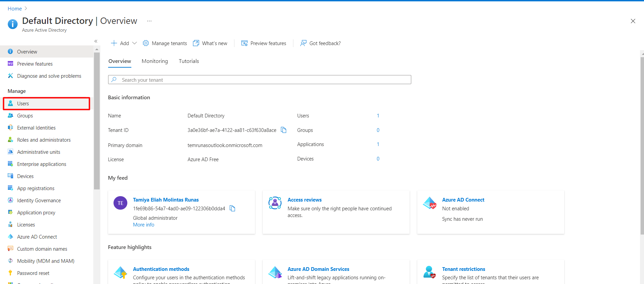Click the Authentication methods card icon
The height and width of the screenshot is (284, 644).
click(121, 272)
